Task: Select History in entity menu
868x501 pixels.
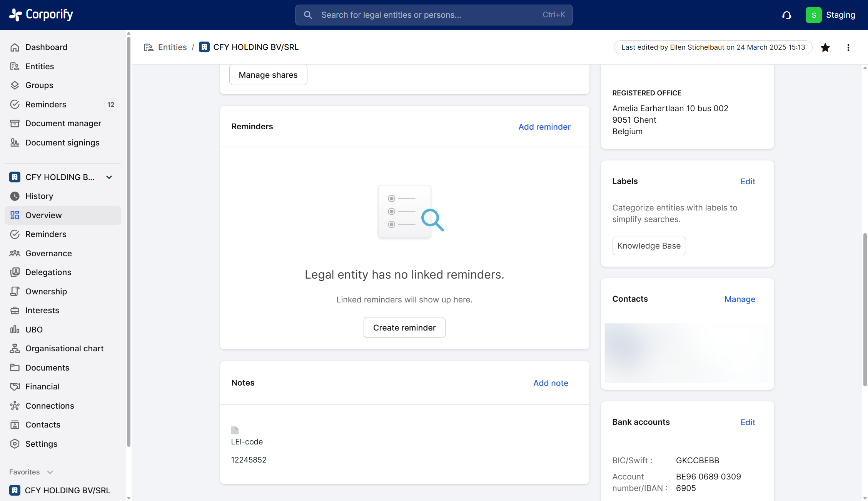Action: (39, 196)
